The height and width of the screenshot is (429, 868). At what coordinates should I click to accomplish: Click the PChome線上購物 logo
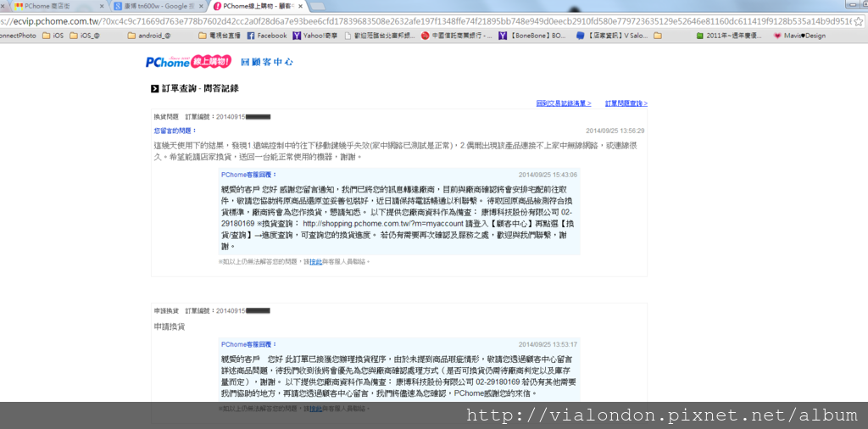189,61
